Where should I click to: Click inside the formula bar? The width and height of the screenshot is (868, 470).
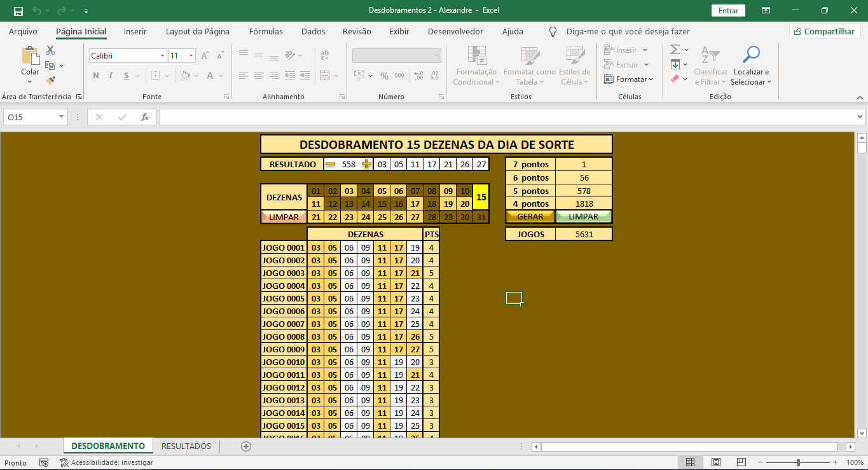click(507, 117)
